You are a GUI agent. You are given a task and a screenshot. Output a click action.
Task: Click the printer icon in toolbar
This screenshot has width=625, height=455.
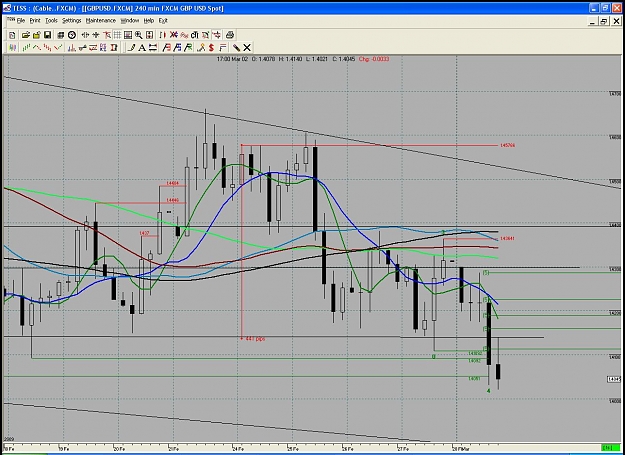pos(230,35)
